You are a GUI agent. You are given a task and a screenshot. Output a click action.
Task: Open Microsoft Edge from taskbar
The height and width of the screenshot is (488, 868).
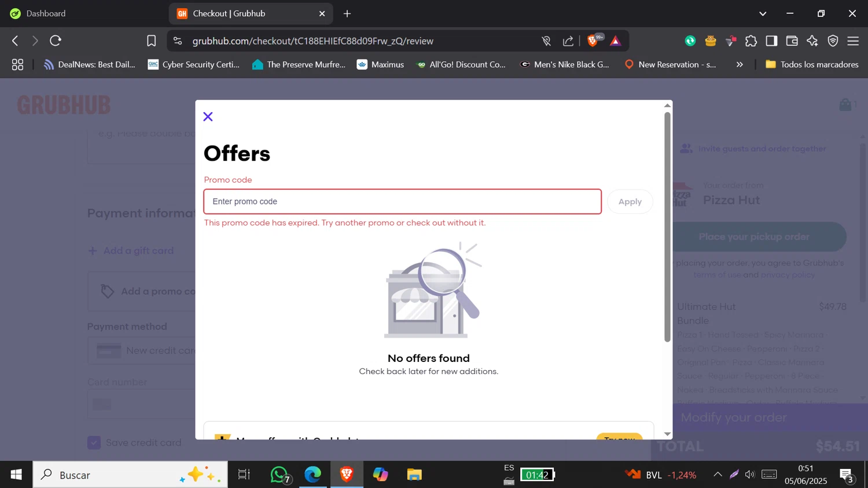click(313, 475)
